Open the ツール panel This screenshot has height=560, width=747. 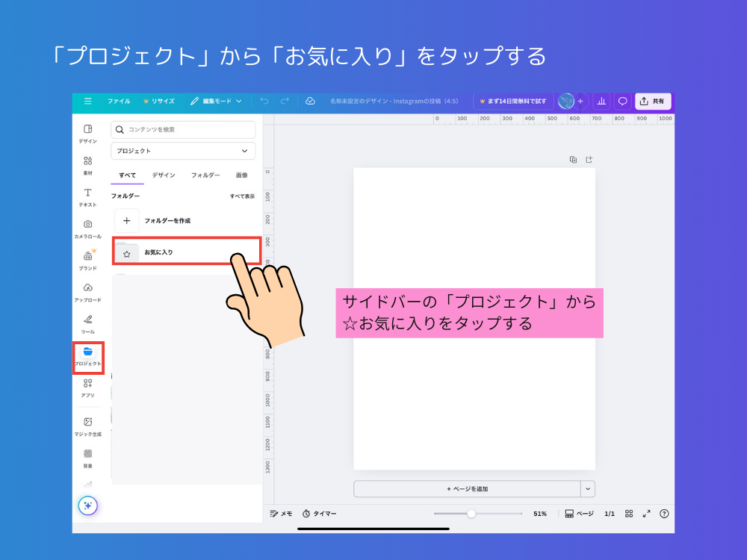(x=87, y=323)
